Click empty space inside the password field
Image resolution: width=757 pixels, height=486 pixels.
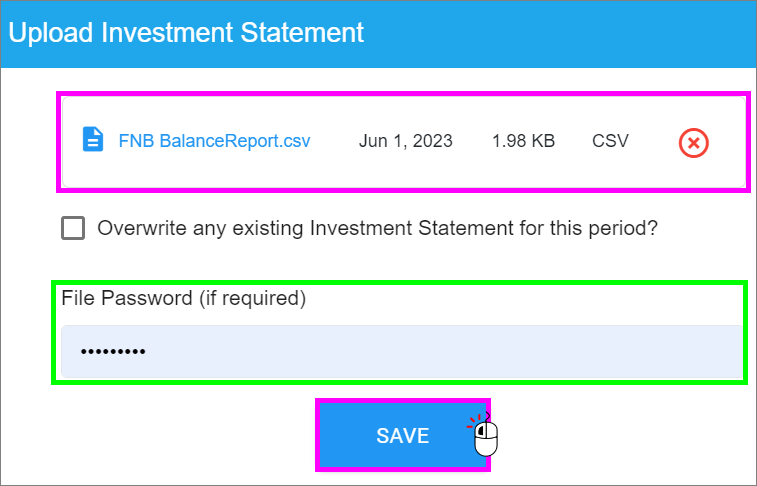450,352
